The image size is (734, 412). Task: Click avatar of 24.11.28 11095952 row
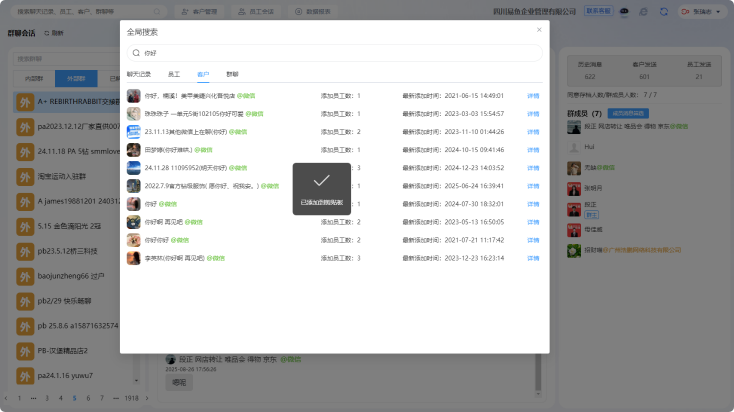tap(133, 168)
